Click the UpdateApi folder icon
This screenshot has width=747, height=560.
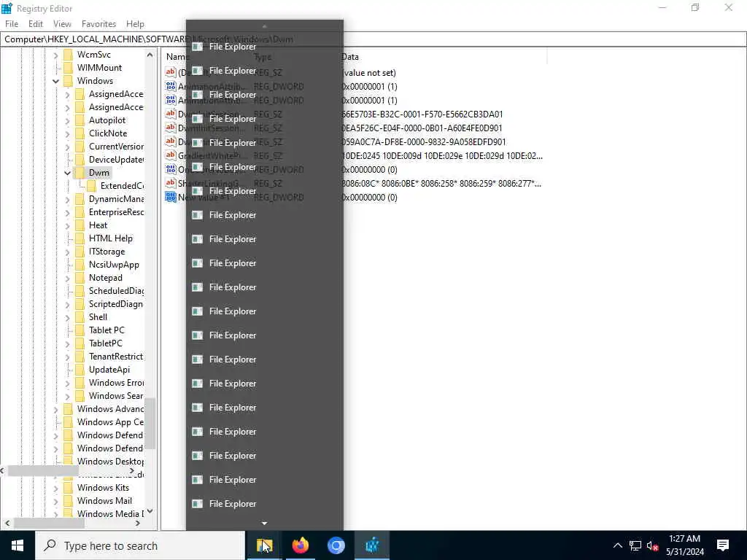point(80,370)
